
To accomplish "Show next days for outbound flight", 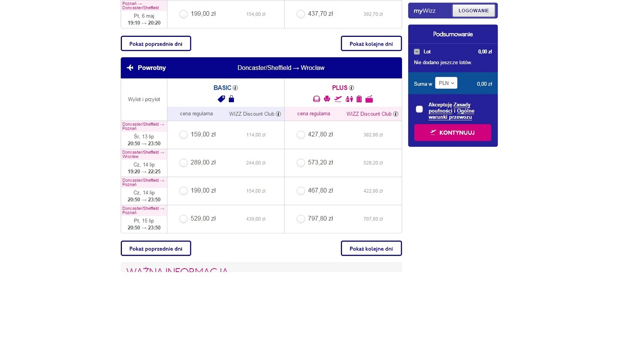I will pyautogui.click(x=371, y=43).
